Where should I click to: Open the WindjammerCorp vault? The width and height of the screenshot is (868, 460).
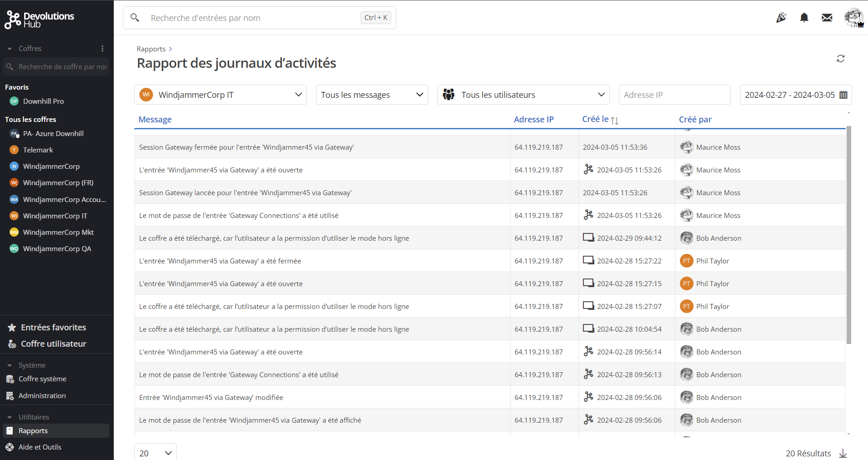[x=51, y=167]
